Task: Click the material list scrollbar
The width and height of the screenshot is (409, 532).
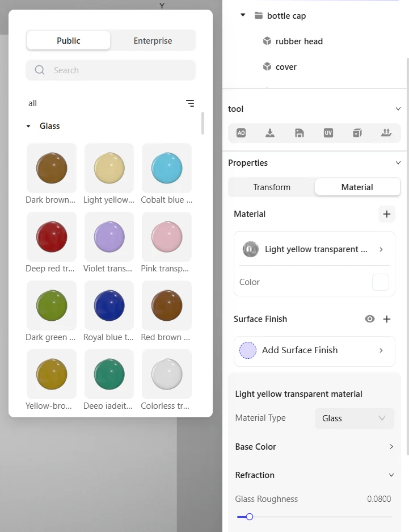Action: tap(203, 123)
